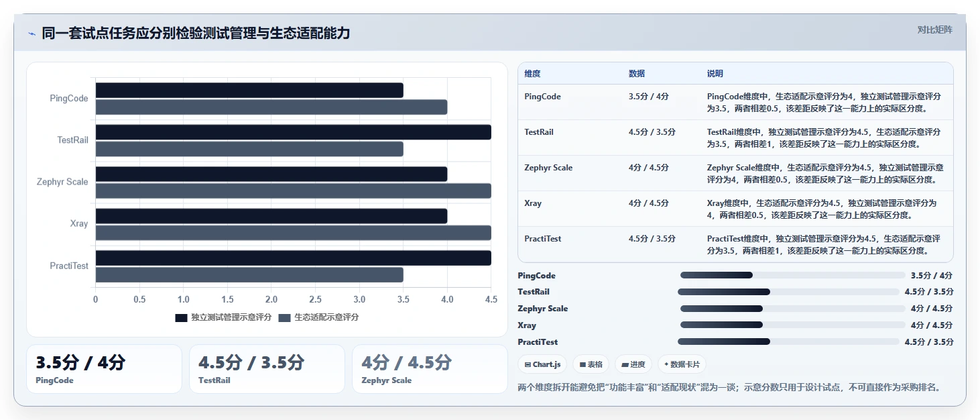
Task: Click PractiTest progress bar
Action: coord(788,342)
